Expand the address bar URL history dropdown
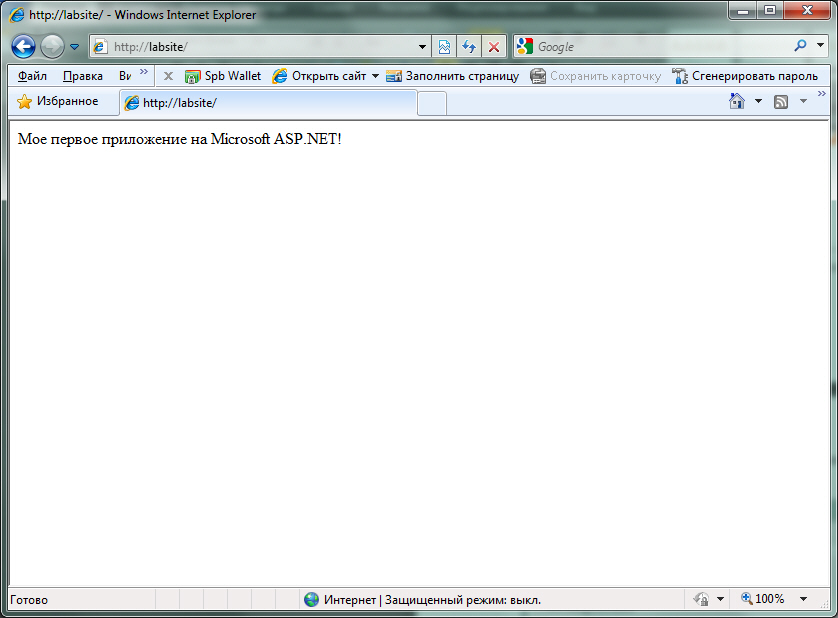The width and height of the screenshot is (838, 618). pyautogui.click(x=422, y=47)
